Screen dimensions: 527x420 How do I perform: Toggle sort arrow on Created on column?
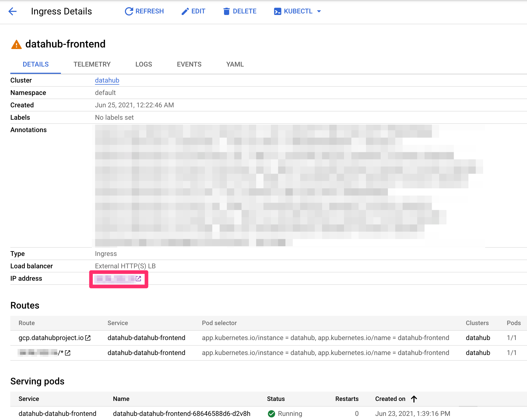pos(414,399)
